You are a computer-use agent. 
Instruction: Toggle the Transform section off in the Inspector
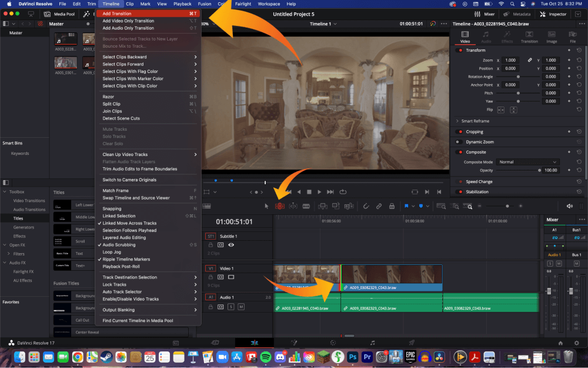coord(460,50)
